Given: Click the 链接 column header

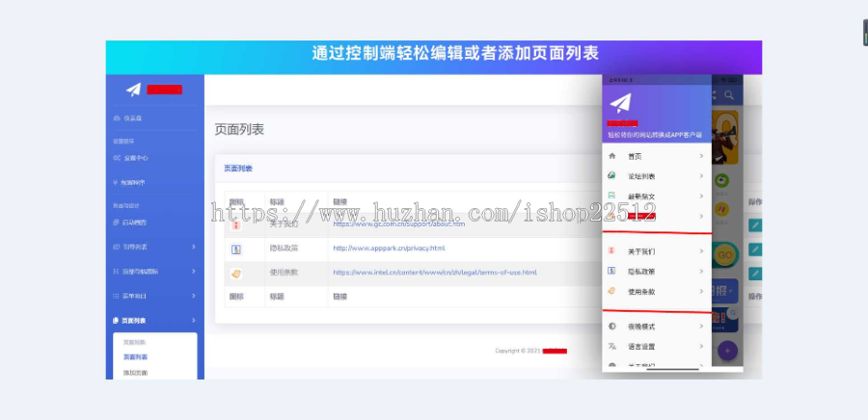Looking at the screenshot, I should coord(339,201).
